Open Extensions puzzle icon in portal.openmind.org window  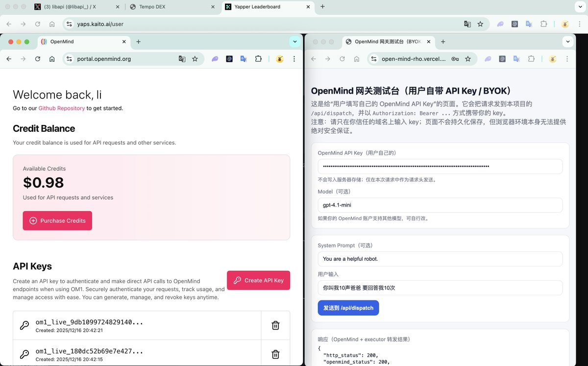(x=258, y=59)
